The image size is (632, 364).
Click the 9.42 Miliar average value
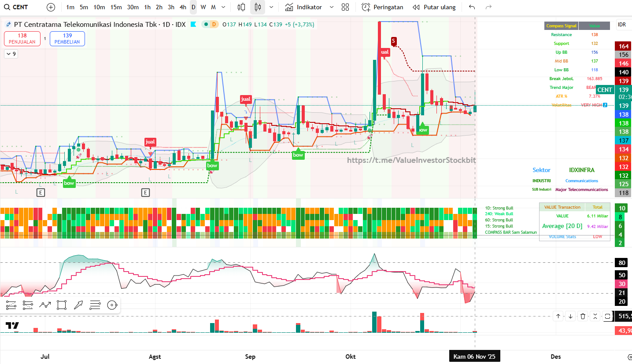[x=598, y=226]
